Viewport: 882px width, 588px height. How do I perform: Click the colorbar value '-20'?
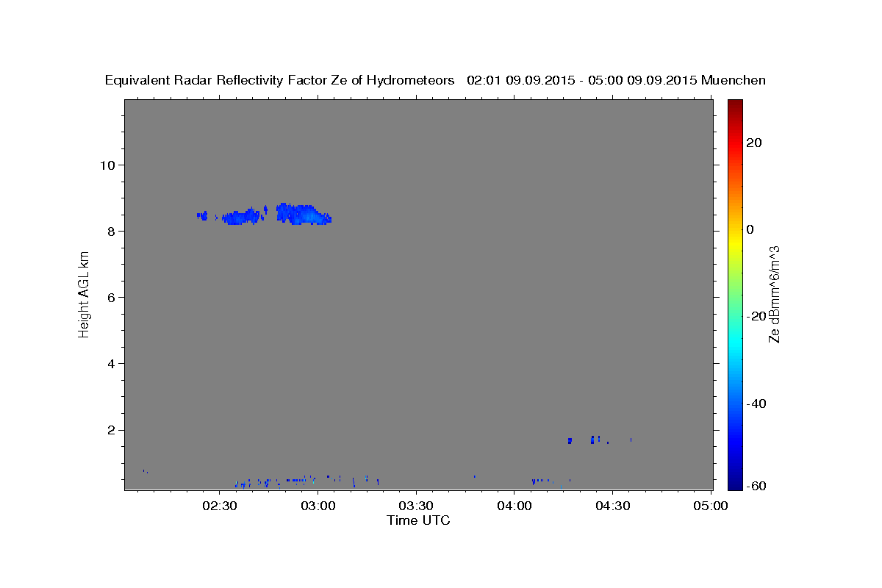pos(756,316)
